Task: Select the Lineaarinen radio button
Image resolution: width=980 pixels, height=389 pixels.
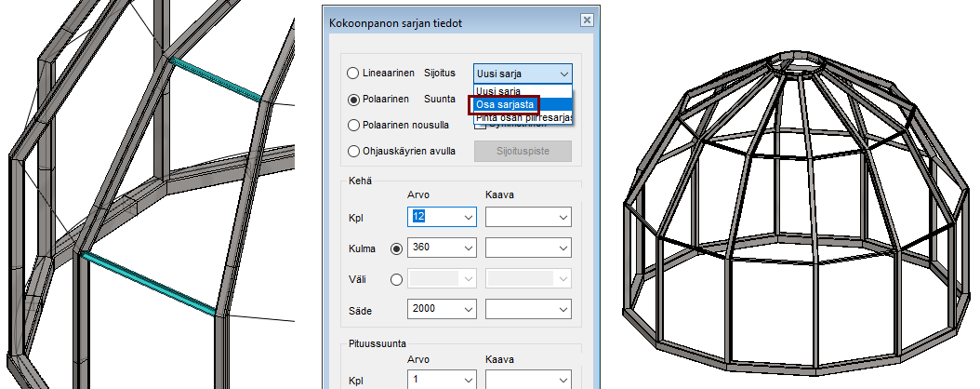Action: tap(353, 74)
